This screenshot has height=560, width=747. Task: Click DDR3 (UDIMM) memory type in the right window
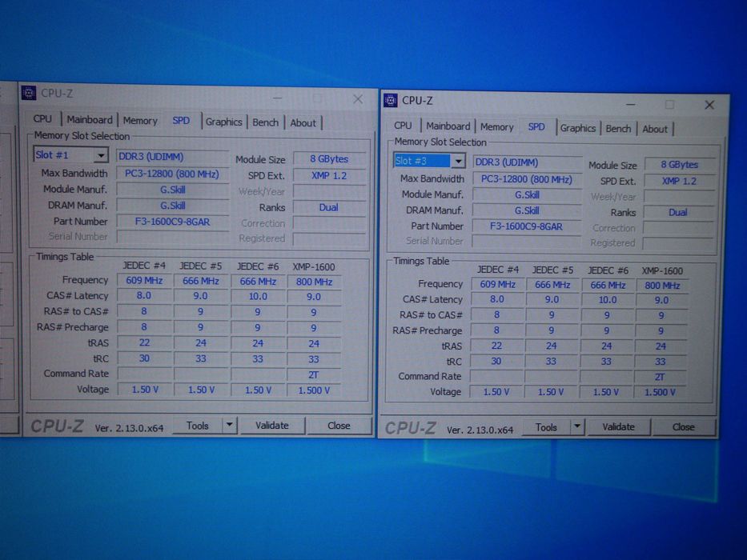tap(528, 162)
